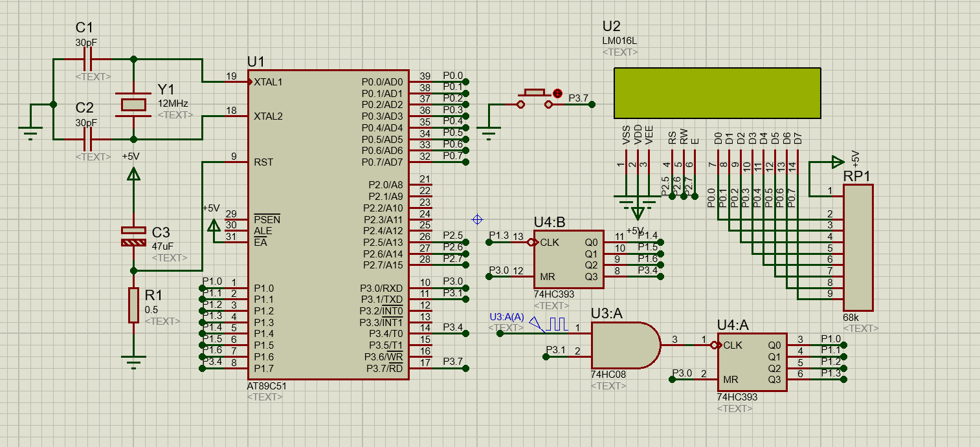Click the RST pin name on U1
The height and width of the screenshot is (447, 980).
[263, 162]
